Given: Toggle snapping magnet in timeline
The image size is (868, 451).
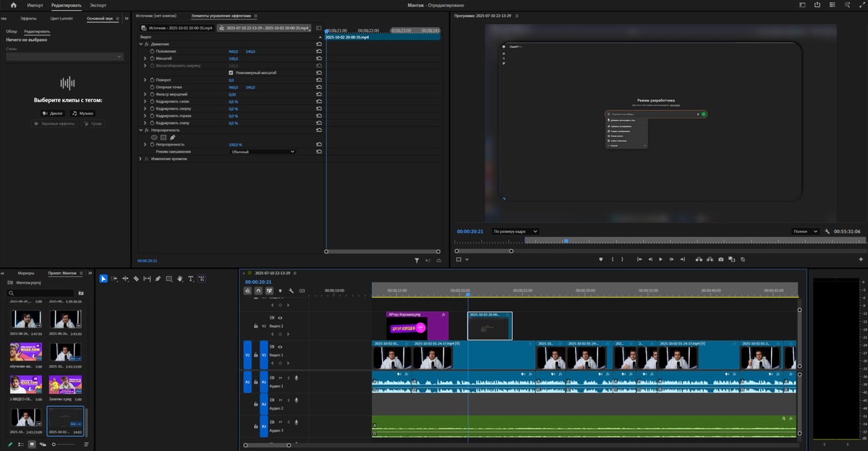Looking at the screenshot, I should tap(258, 290).
